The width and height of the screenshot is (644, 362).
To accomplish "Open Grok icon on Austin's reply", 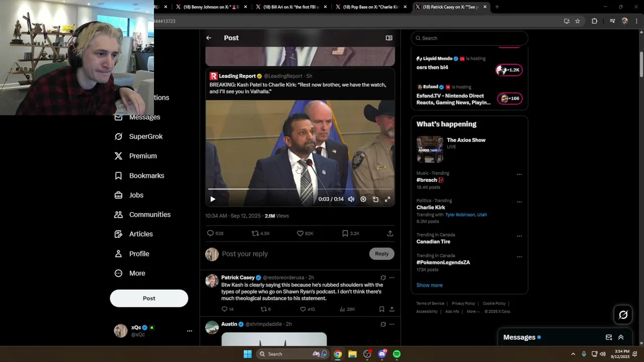I will click(x=383, y=324).
